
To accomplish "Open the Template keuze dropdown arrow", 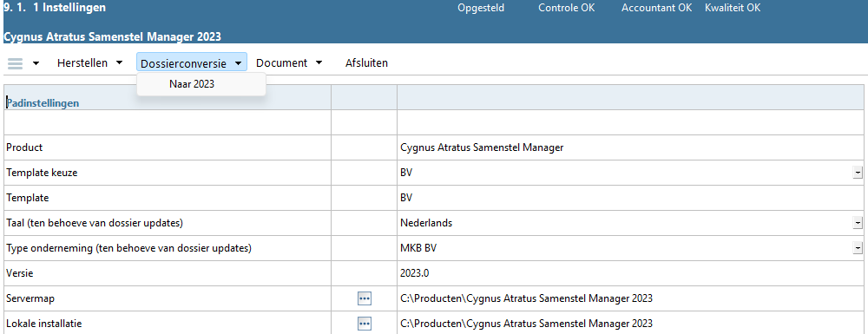I will coord(858,174).
